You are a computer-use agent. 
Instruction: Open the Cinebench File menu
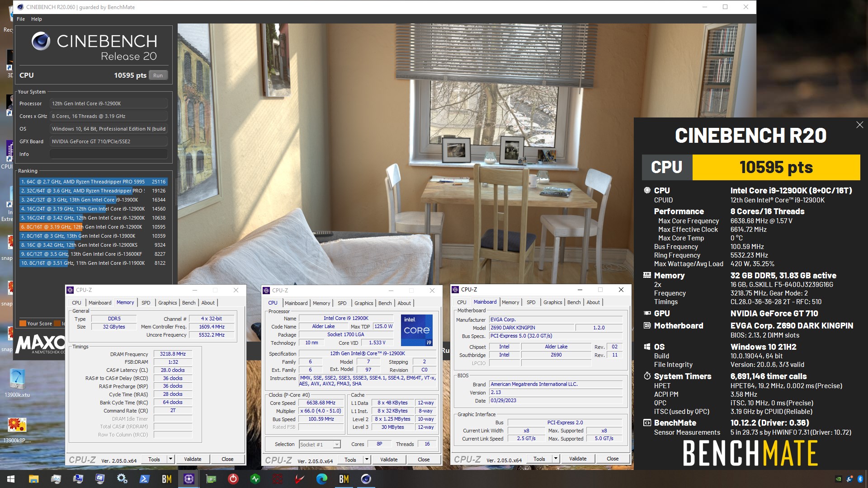(21, 19)
